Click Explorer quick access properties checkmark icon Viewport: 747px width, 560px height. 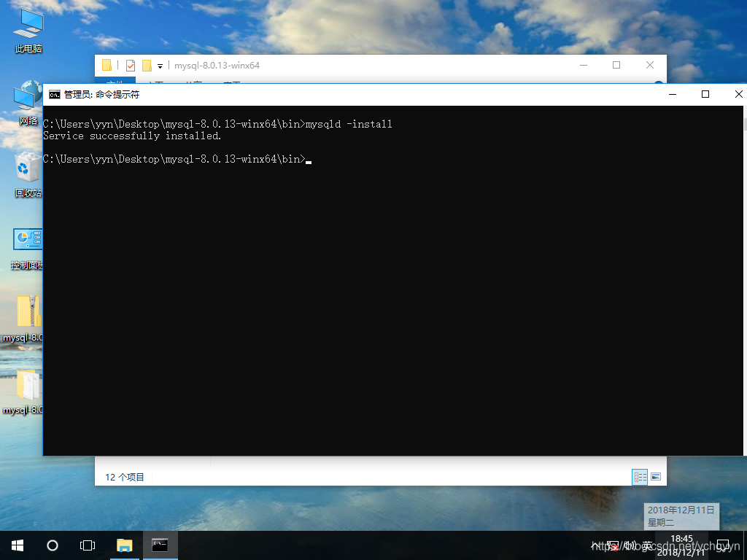(130, 66)
